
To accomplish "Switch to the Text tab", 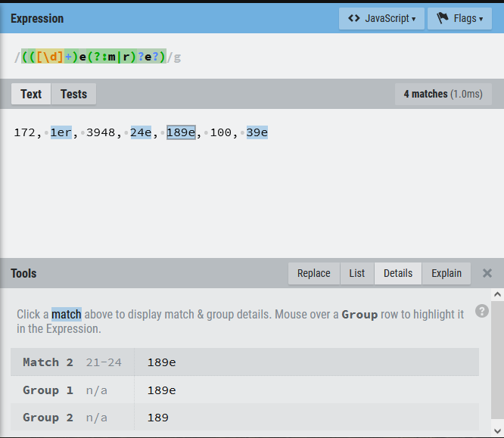I will (31, 94).
